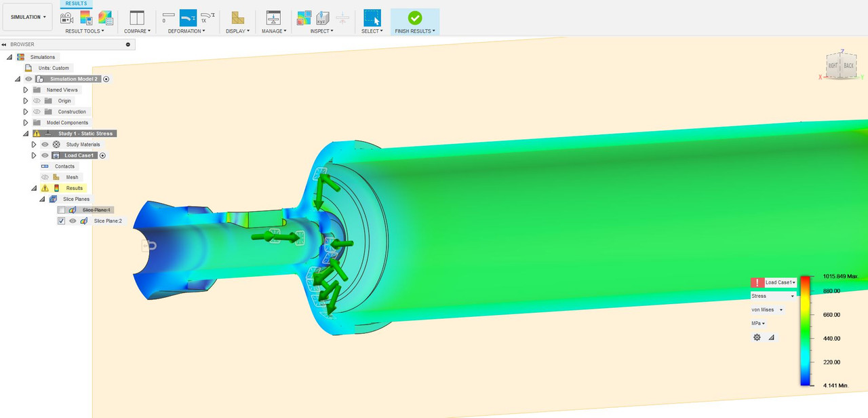
Task: Show the Construction folder via eye icon
Action: click(x=37, y=111)
